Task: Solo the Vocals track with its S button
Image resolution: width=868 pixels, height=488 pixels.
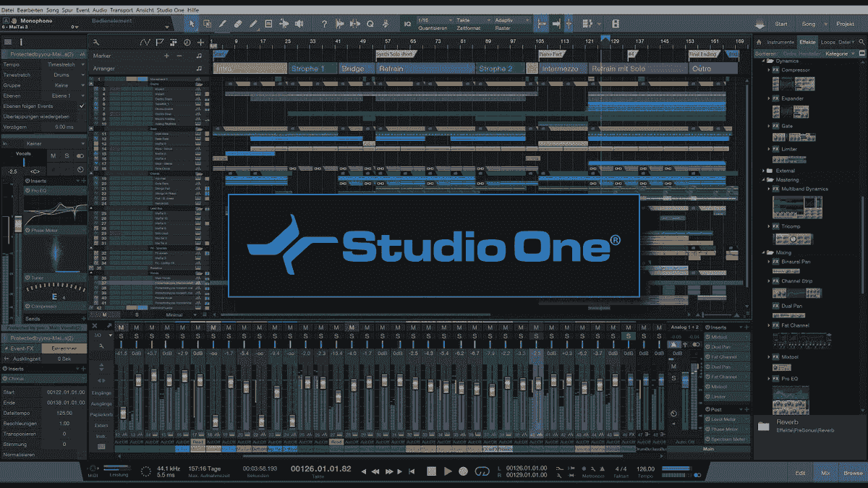Action: pos(67,155)
